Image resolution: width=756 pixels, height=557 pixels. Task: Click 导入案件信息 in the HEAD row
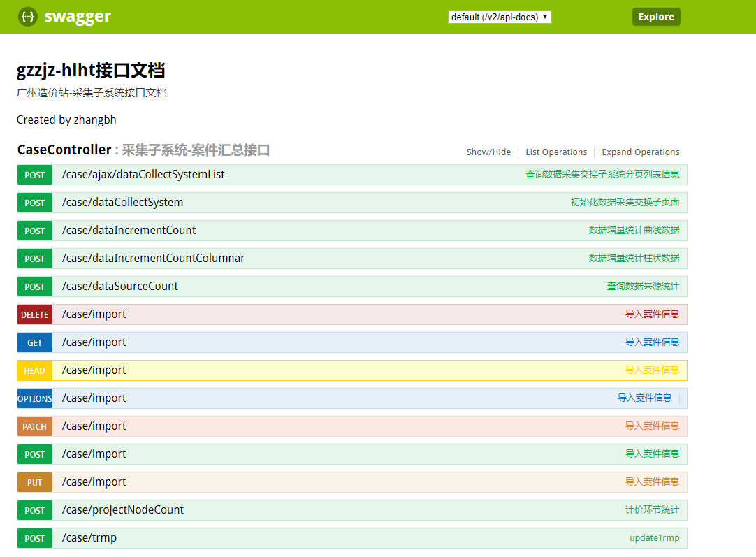click(x=653, y=370)
